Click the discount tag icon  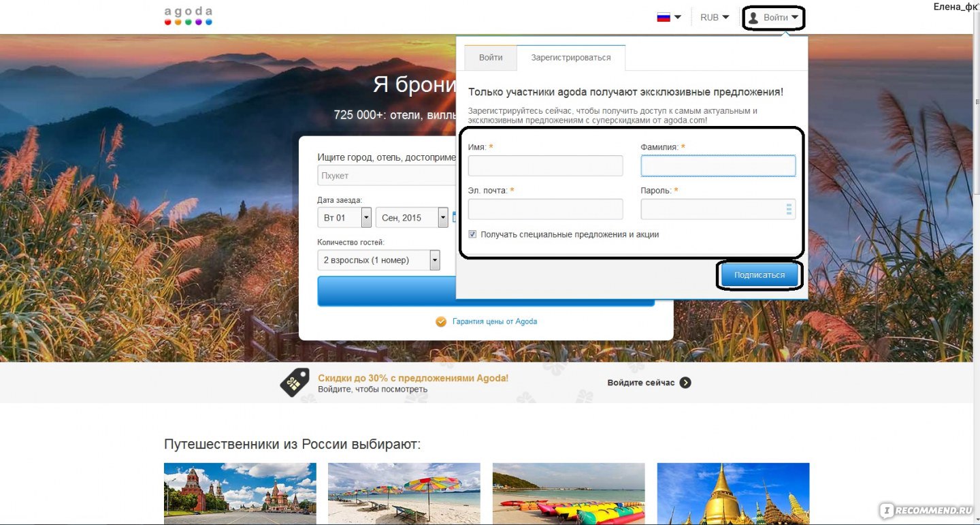point(295,383)
